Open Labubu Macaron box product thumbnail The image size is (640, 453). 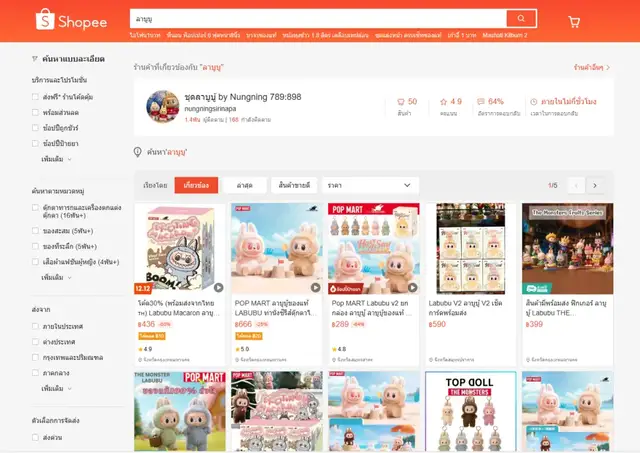pos(180,249)
